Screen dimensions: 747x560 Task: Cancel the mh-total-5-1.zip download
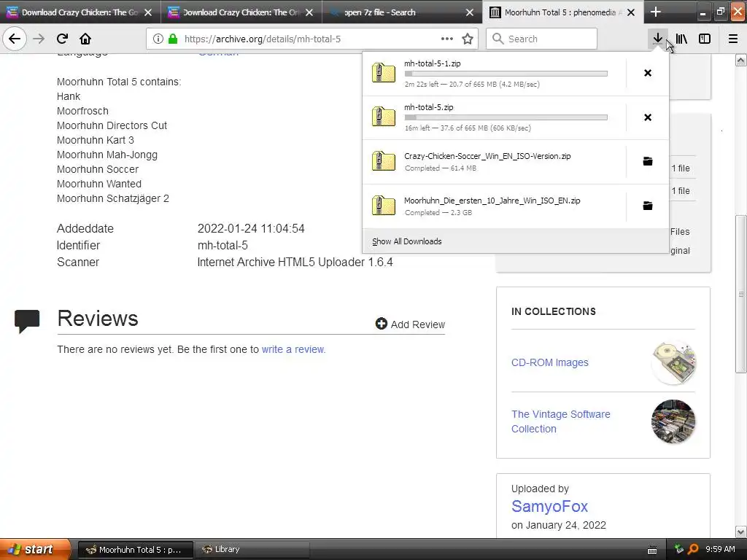648,73
